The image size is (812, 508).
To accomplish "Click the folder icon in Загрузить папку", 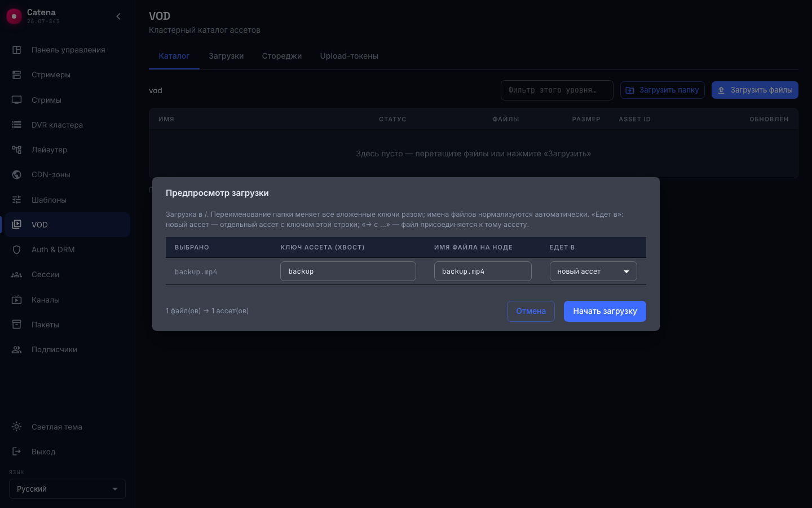I will pos(630,90).
